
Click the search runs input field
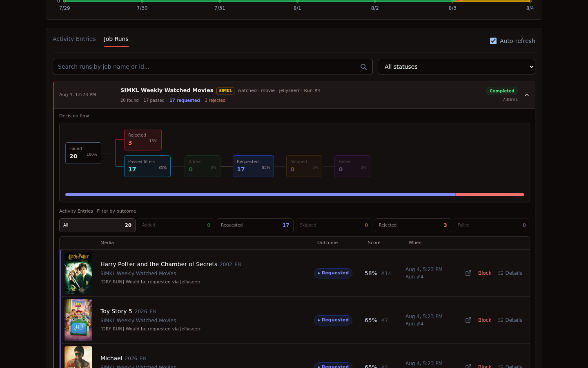pyautogui.click(x=212, y=67)
